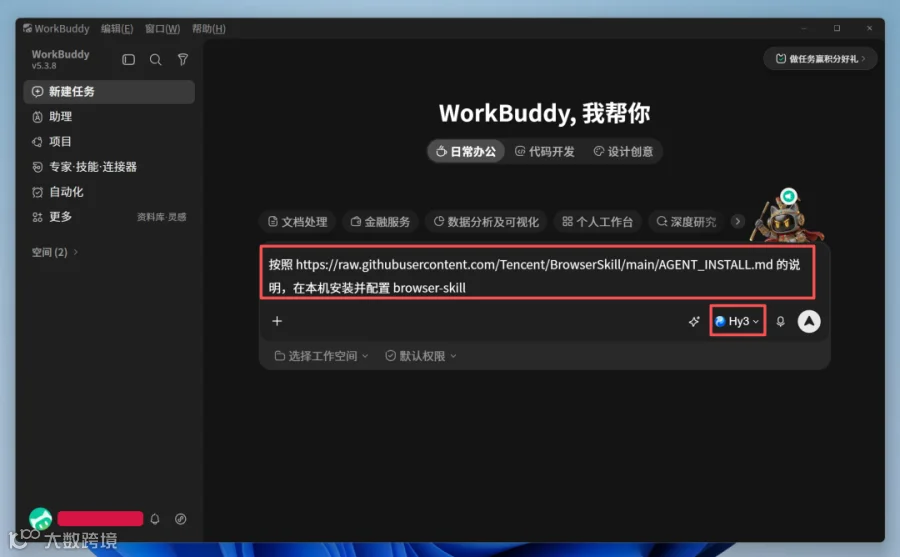Switch to the 代码开发 tab
The width and height of the screenshot is (900, 557).
545,152
